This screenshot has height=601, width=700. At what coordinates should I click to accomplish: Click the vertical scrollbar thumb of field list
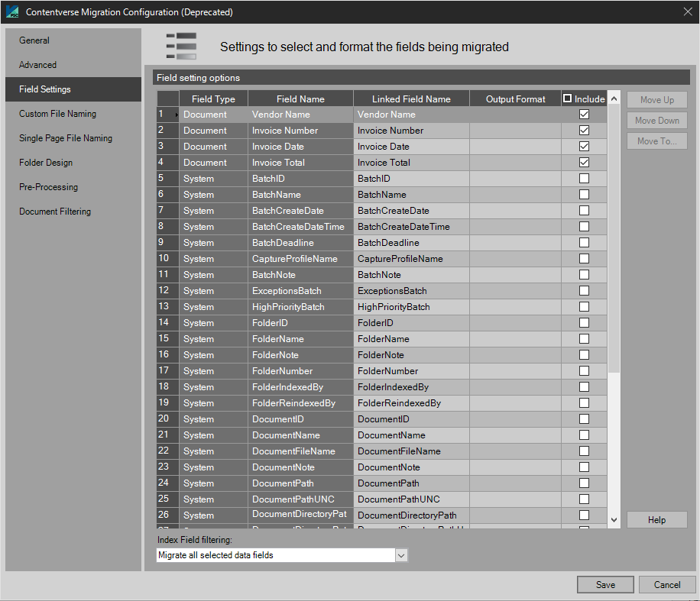click(614, 240)
